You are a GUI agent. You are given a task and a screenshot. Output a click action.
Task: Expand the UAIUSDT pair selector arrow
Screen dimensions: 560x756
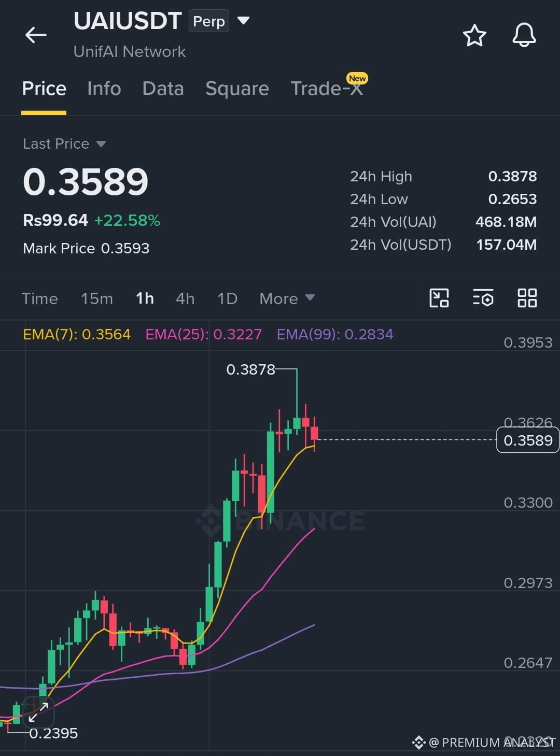pos(243,21)
